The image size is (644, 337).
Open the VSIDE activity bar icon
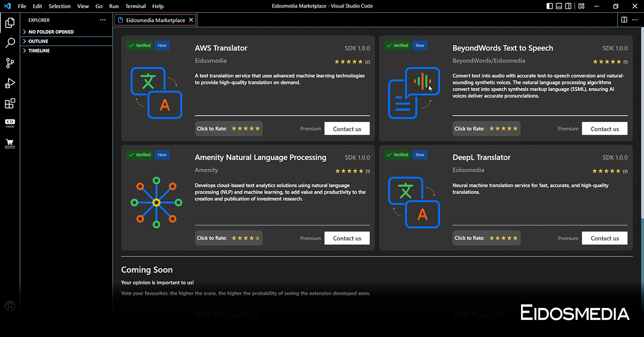[10, 123]
